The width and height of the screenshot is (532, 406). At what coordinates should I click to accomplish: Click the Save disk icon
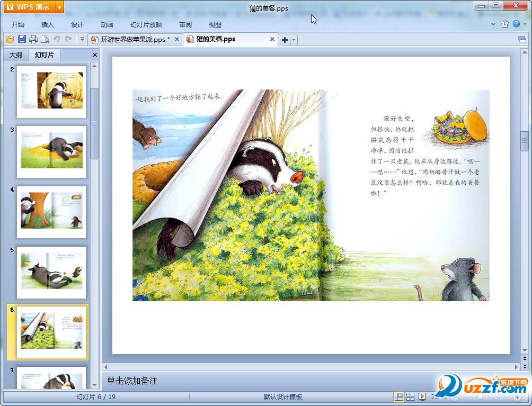[x=22, y=39]
